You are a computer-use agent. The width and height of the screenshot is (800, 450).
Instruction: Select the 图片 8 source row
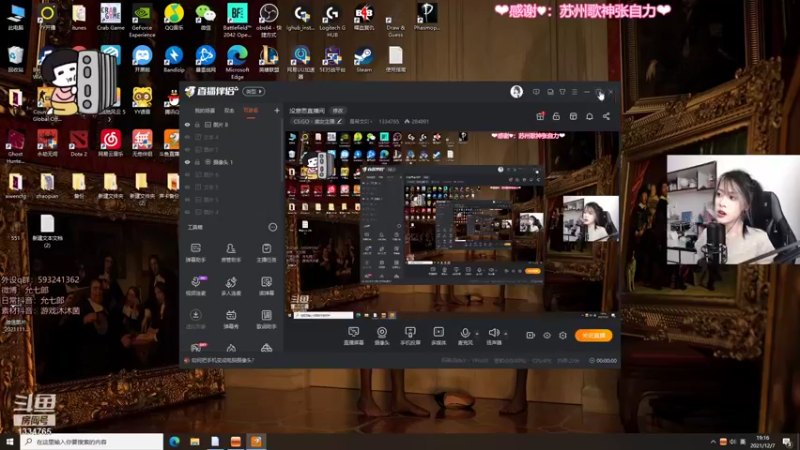[232, 124]
